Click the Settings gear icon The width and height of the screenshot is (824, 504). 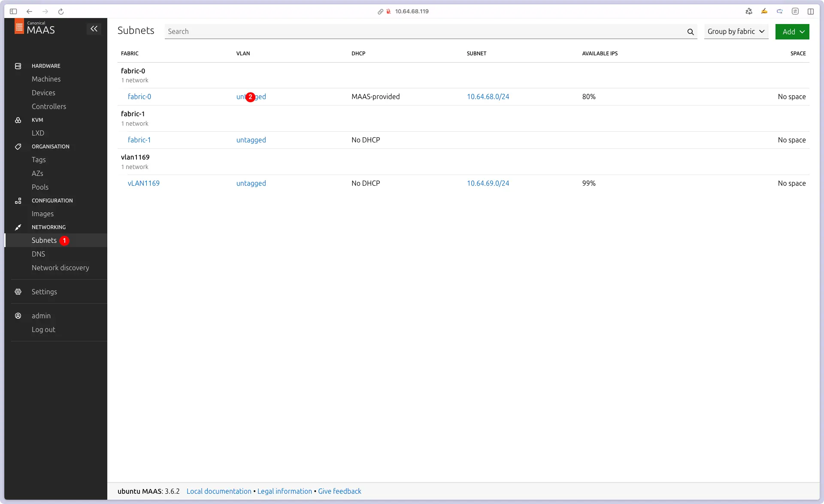[18, 292]
